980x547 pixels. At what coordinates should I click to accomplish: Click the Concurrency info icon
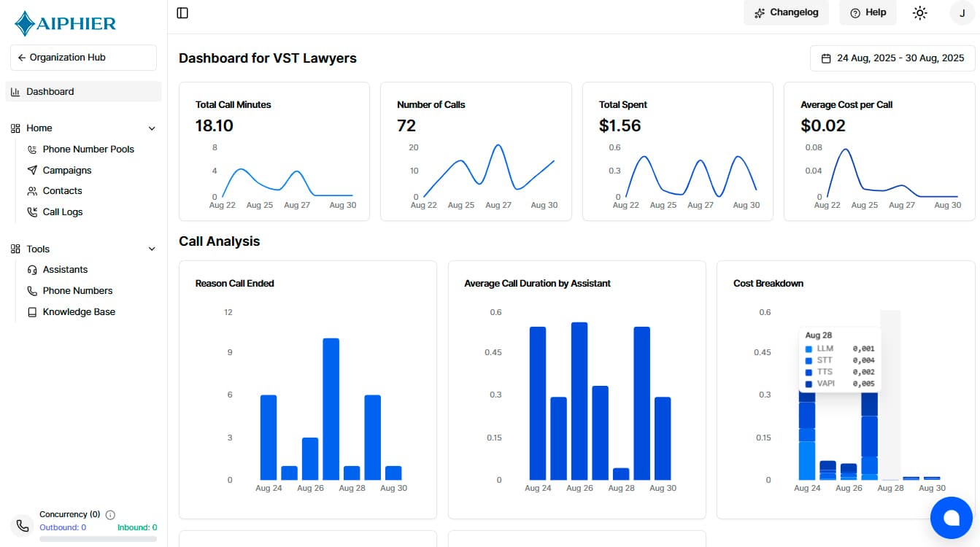point(111,514)
